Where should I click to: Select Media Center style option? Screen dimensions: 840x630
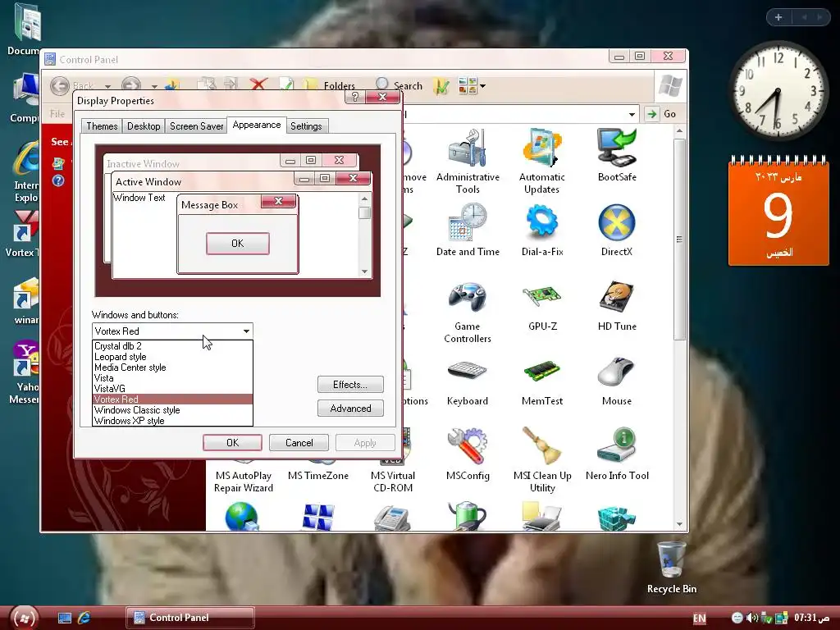172,367
